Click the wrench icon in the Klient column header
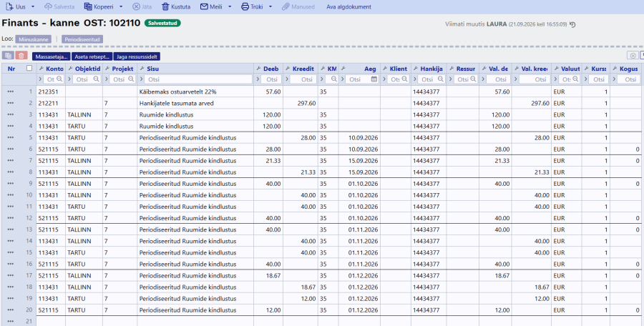 pyautogui.click(x=385, y=69)
